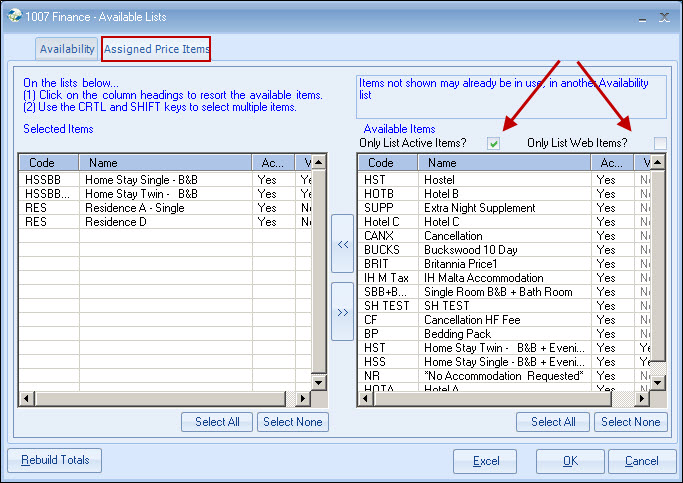
Task: Confirm with the OK button
Action: tap(570, 461)
